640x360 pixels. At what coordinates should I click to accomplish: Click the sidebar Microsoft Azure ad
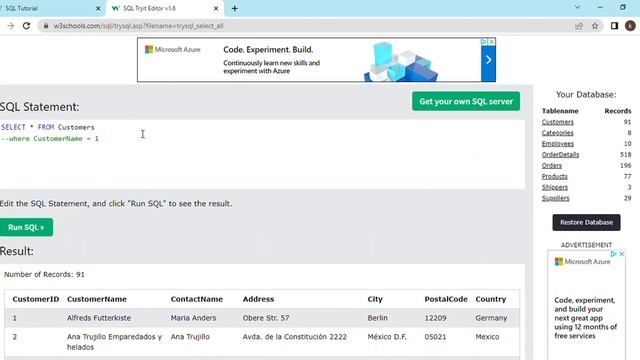(586, 304)
